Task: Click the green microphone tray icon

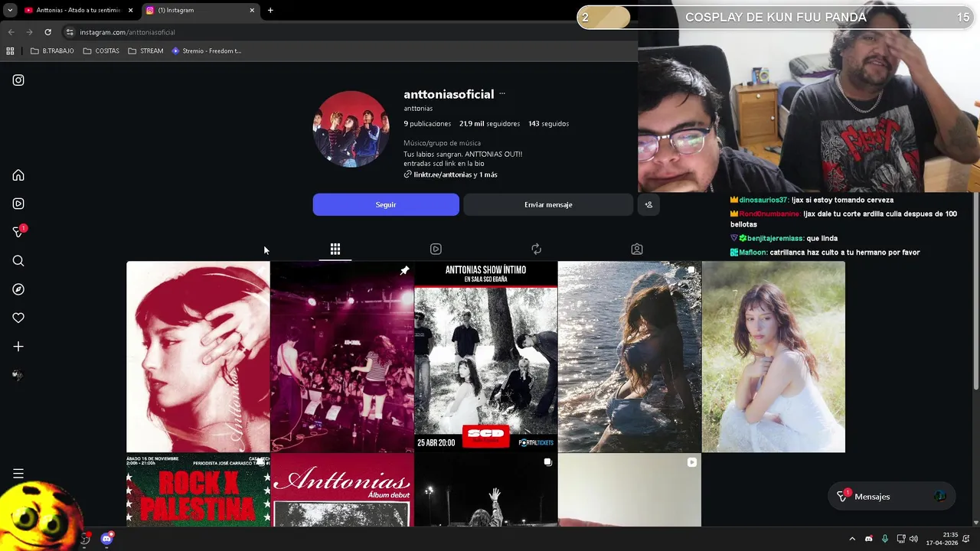Action: pos(885,539)
